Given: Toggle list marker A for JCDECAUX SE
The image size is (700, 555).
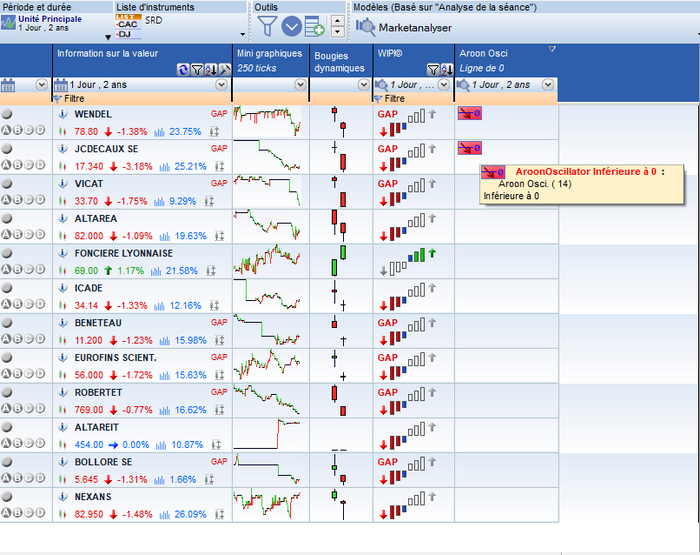Looking at the screenshot, I should 6,165.
